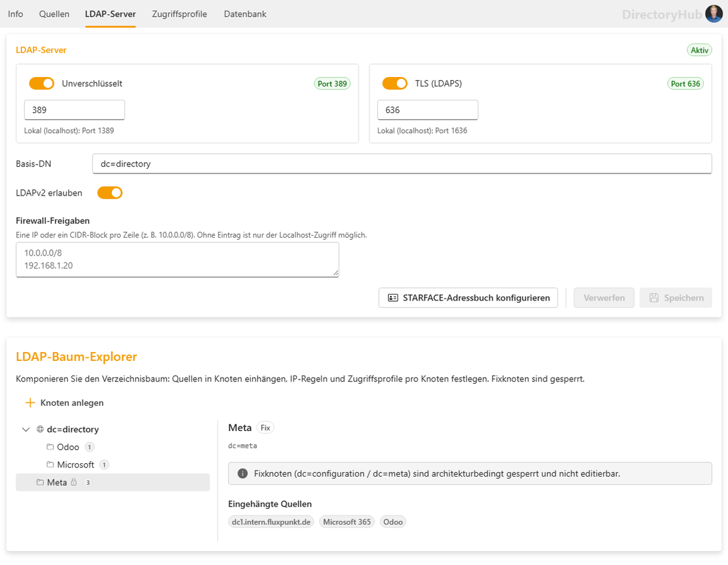Click the dc1.intern.fluxpunkt.de source chip

[x=271, y=521]
